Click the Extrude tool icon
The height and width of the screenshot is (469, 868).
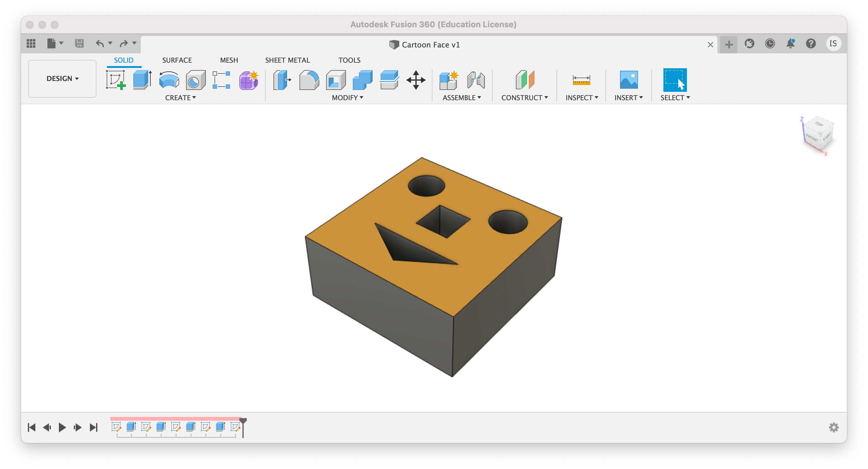coord(141,80)
